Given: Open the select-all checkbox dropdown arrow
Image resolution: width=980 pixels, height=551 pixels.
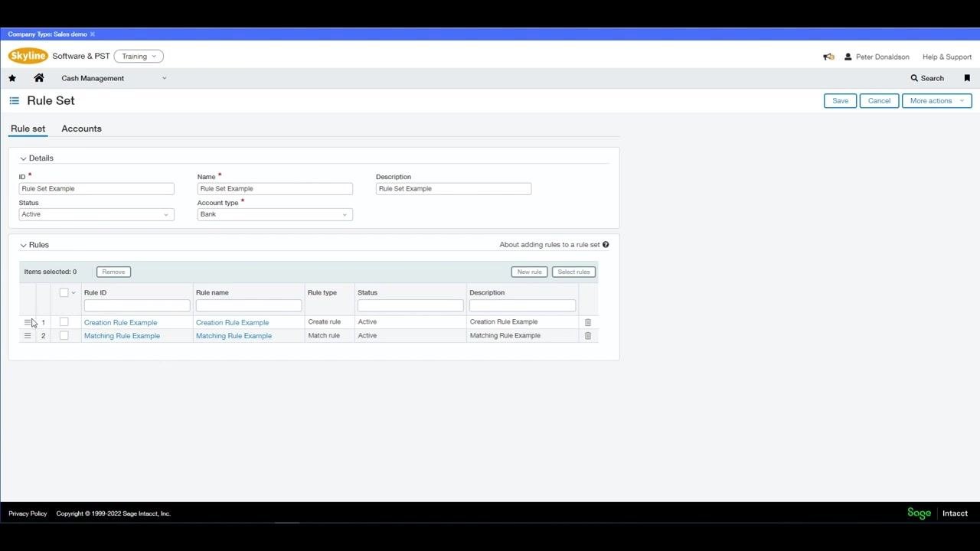Looking at the screenshot, I should (x=73, y=293).
